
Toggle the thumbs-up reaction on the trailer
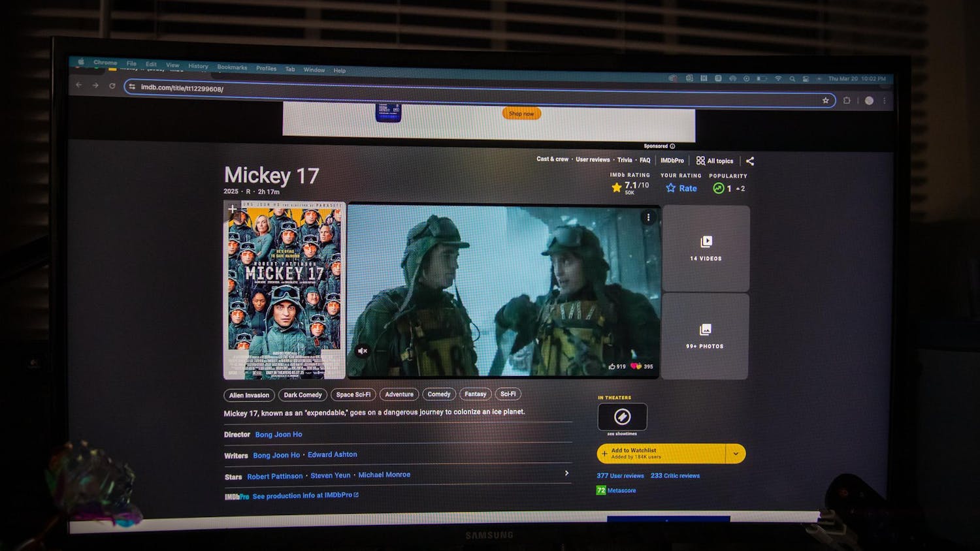[x=611, y=367]
